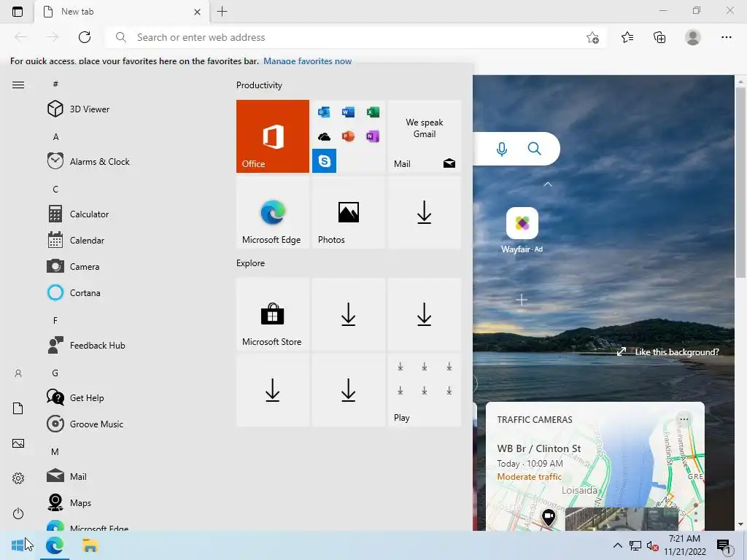Open Feedback Hub
Viewport: 747px width, 560px height.
(87, 345)
